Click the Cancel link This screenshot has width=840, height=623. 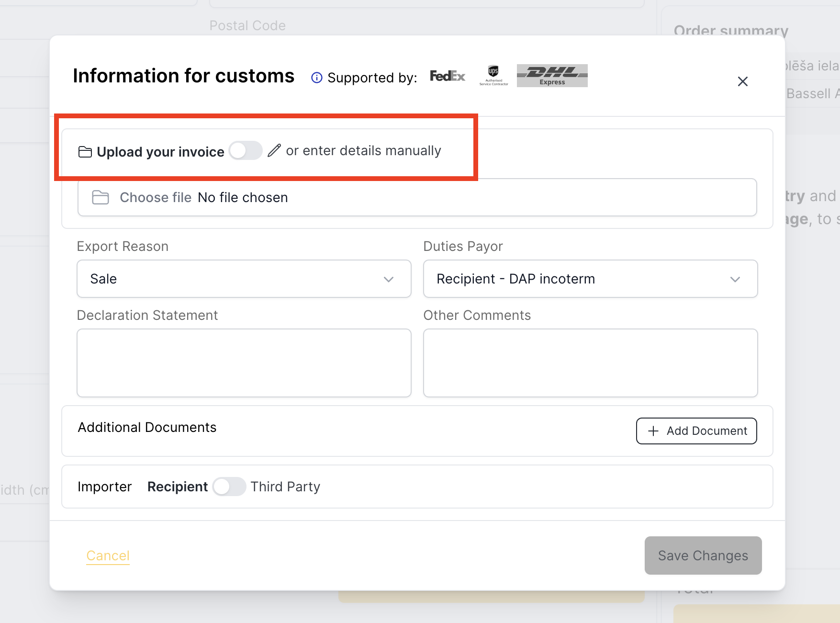point(108,555)
